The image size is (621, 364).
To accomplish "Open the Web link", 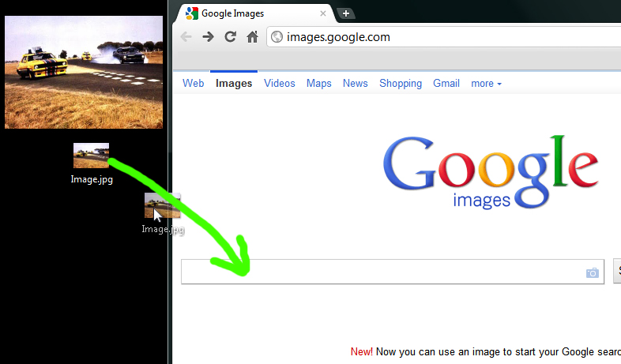I will [x=194, y=84].
